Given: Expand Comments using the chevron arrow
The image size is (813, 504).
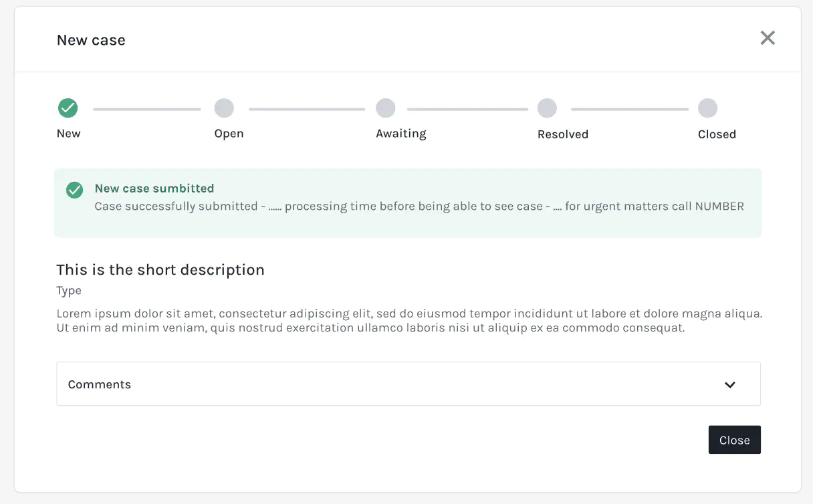Looking at the screenshot, I should pyautogui.click(x=730, y=384).
